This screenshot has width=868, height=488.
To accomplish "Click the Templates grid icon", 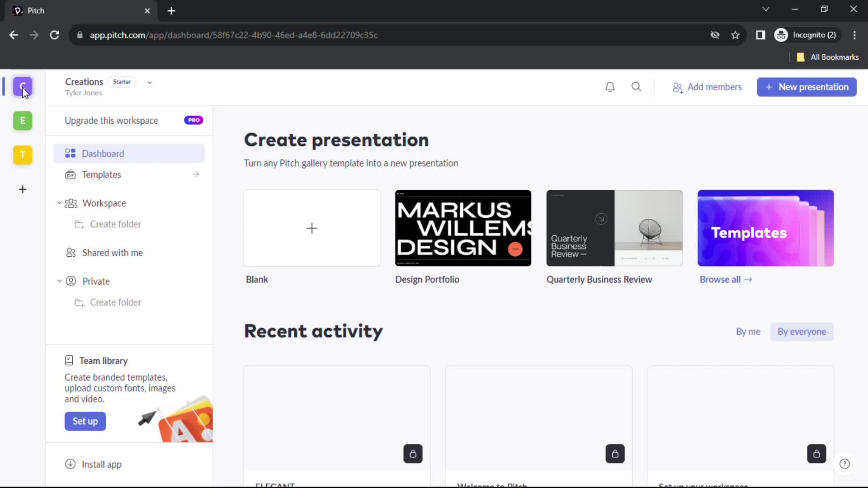I will 71,174.
